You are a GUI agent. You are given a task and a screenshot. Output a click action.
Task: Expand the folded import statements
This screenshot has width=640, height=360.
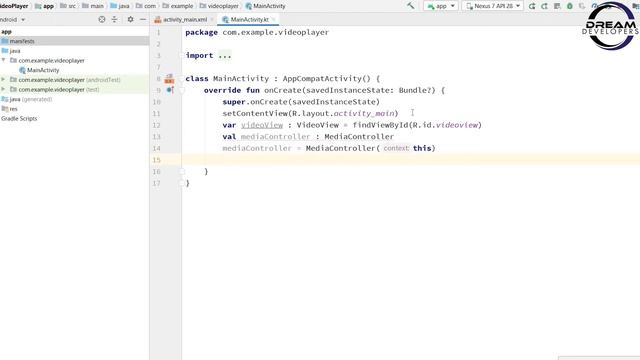[x=224, y=56]
